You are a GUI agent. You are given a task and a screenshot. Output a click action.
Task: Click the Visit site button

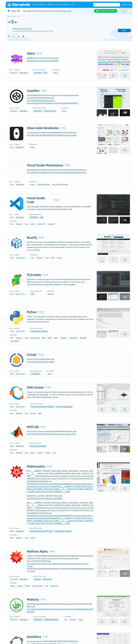(124, 11)
